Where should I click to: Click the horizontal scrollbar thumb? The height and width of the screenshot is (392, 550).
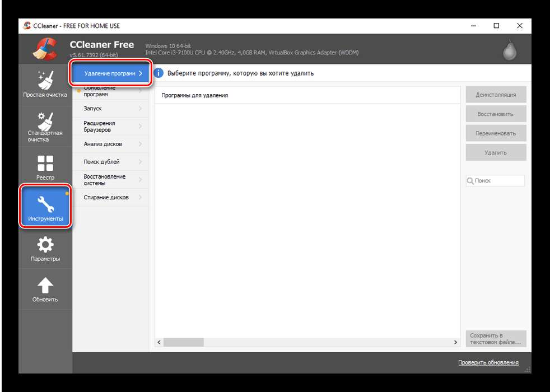[x=184, y=342]
